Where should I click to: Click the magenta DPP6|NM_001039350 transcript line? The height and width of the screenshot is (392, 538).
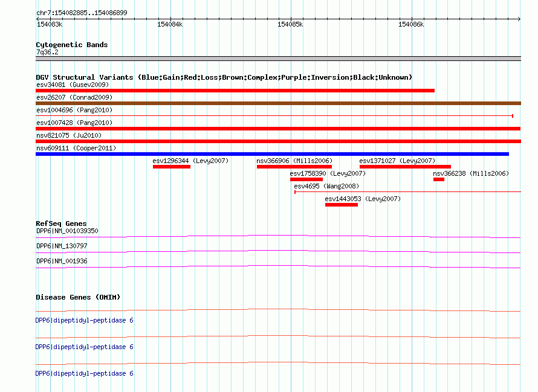coord(278,236)
